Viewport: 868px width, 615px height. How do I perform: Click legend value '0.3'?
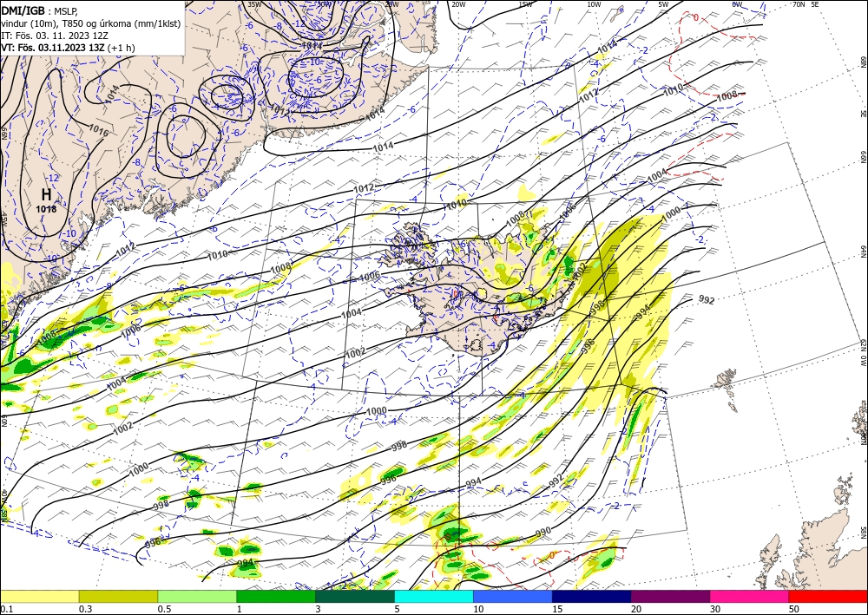coord(85,609)
